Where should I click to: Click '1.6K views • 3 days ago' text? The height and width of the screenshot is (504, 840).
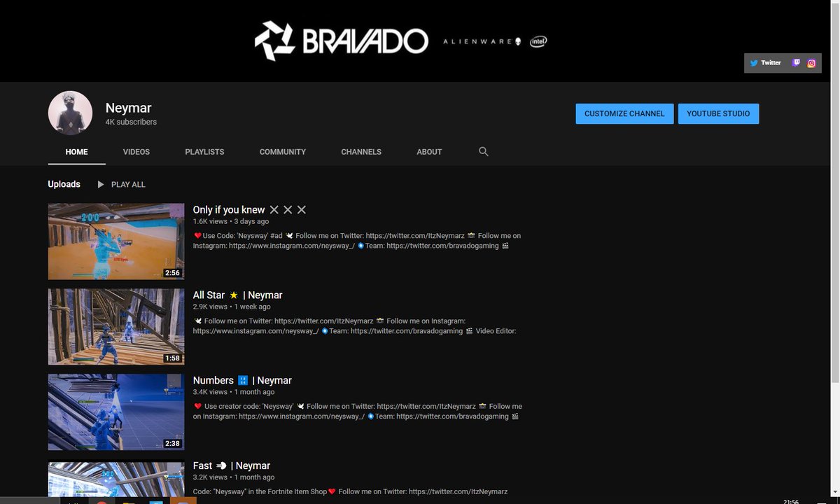tap(231, 222)
